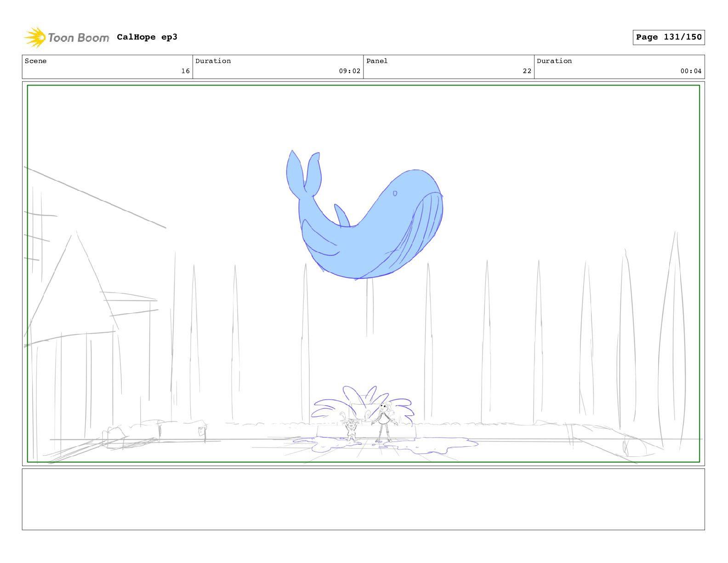Select the "CalHope ep3" project title
728x563 pixels.
coord(147,37)
